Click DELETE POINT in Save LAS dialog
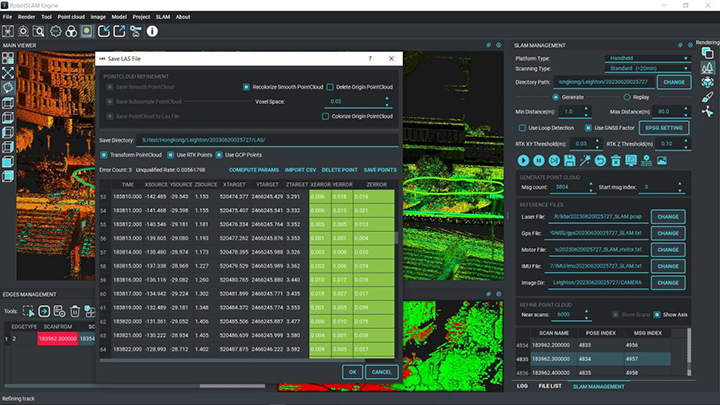The height and width of the screenshot is (405, 720). [x=340, y=170]
